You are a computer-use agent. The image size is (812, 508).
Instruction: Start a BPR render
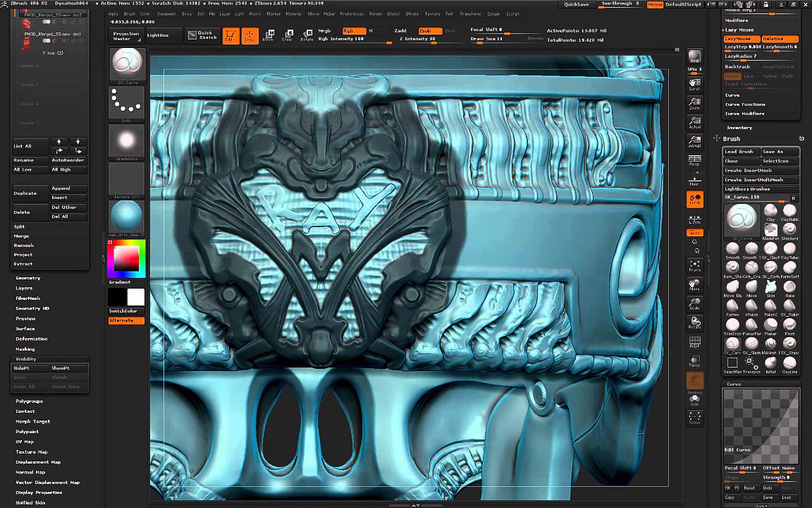pyautogui.click(x=694, y=57)
